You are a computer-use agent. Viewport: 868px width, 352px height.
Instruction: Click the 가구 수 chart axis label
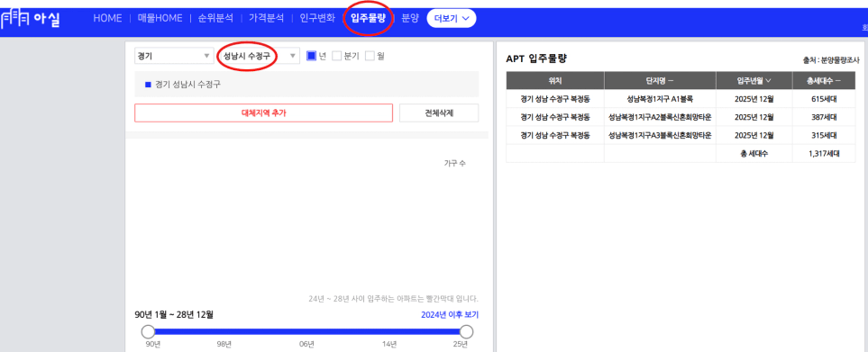[454, 164]
